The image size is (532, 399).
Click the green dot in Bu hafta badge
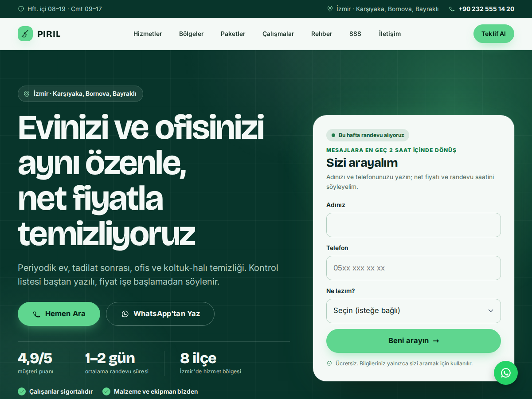[x=333, y=135]
